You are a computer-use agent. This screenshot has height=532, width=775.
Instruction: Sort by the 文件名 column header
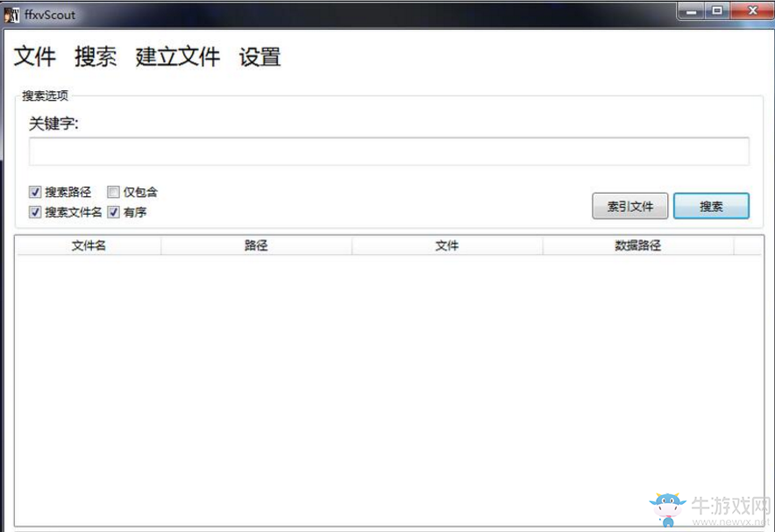(89, 245)
